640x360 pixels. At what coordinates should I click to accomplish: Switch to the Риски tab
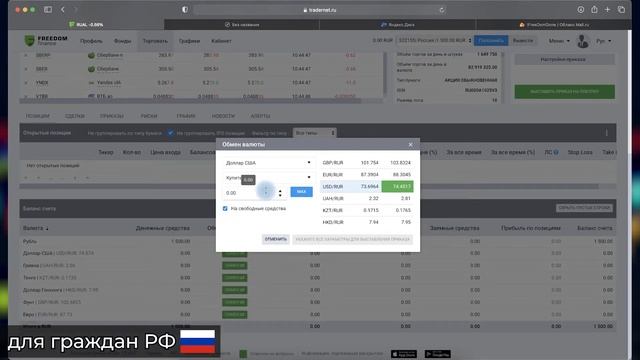149,116
